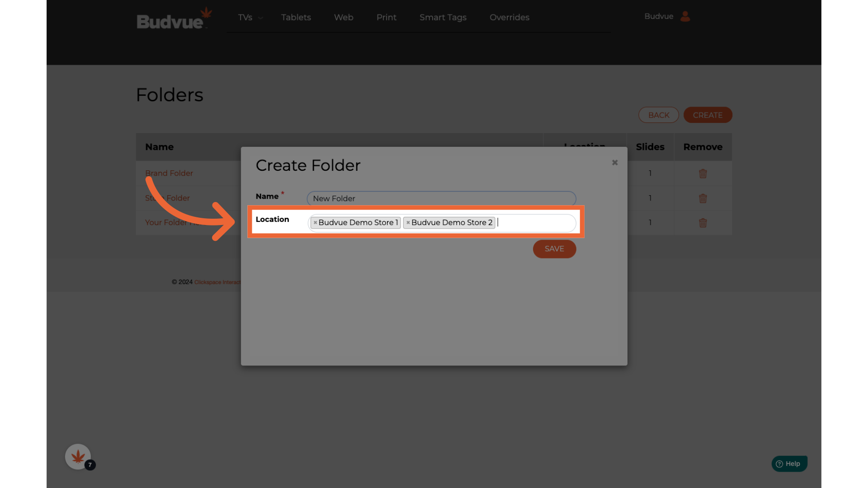
Task: Go to the Tablets tab
Action: [x=296, y=18]
